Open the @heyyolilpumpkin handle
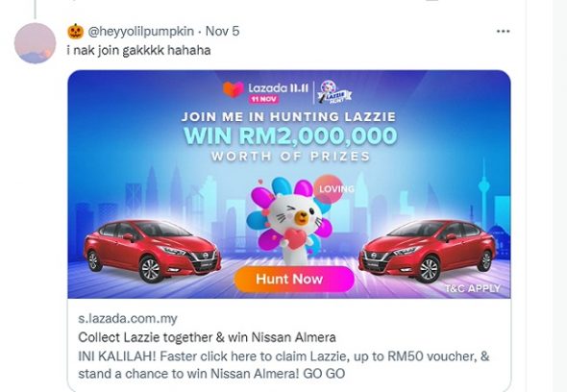Viewport: 567px width, 392px height. point(141,32)
